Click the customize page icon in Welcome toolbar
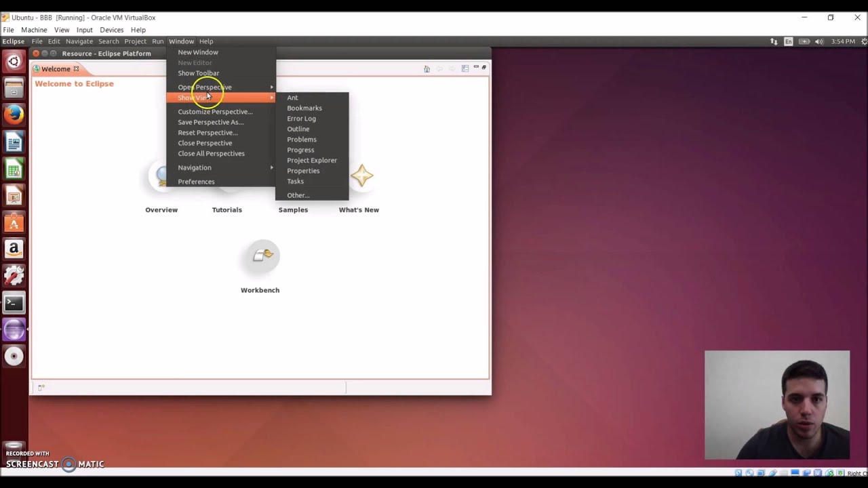868x488 pixels. click(x=465, y=68)
